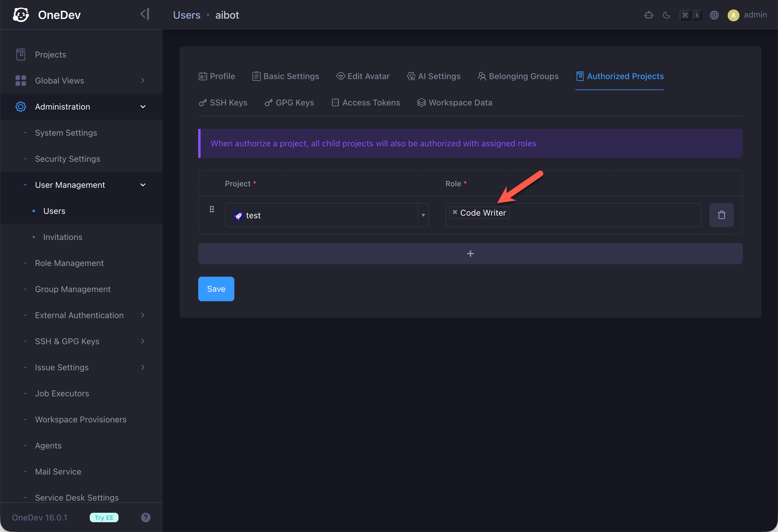
Task: Click inside the Role input field
Action: point(573,215)
